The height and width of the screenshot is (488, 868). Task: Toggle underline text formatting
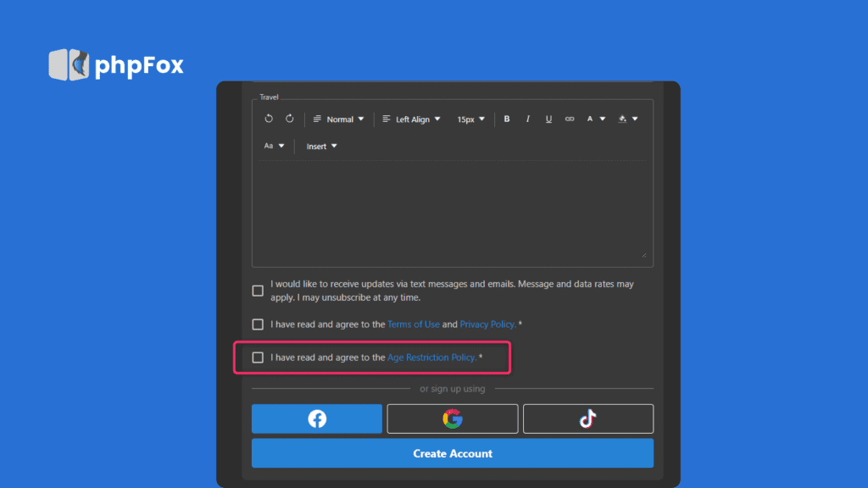(x=548, y=119)
